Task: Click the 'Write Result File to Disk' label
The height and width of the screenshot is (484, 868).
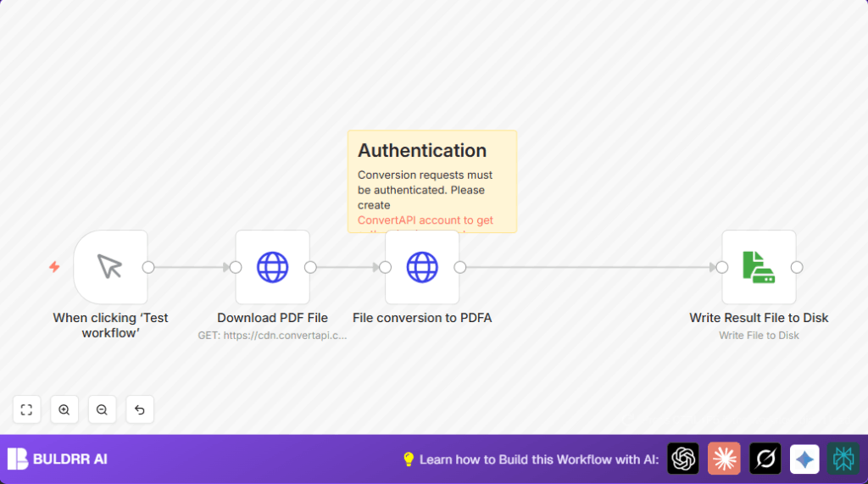Action: [759, 318]
